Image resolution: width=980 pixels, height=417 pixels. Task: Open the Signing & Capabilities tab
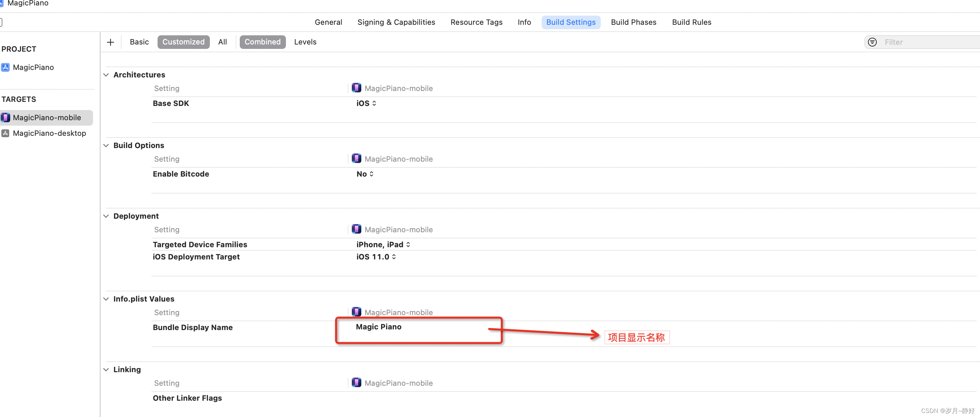click(396, 22)
